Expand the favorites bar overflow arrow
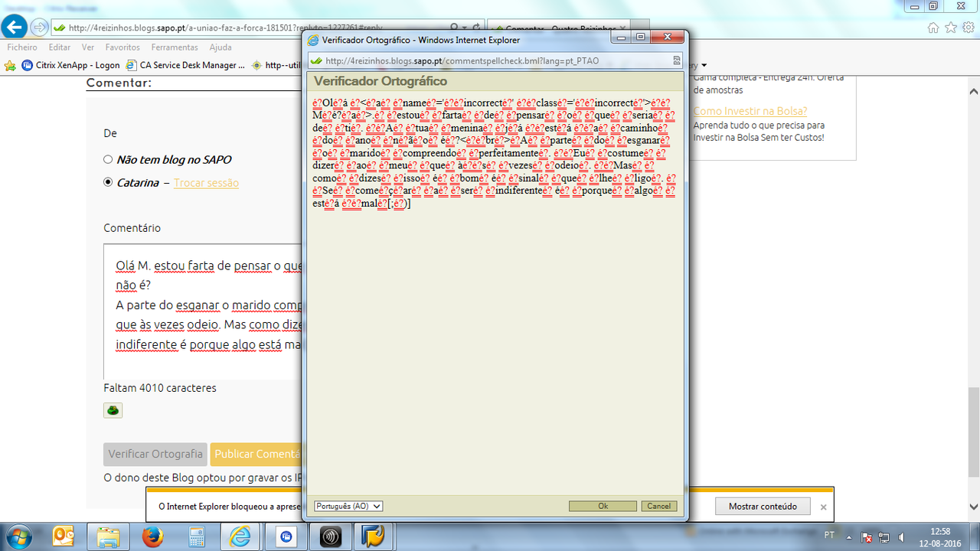 (704, 65)
